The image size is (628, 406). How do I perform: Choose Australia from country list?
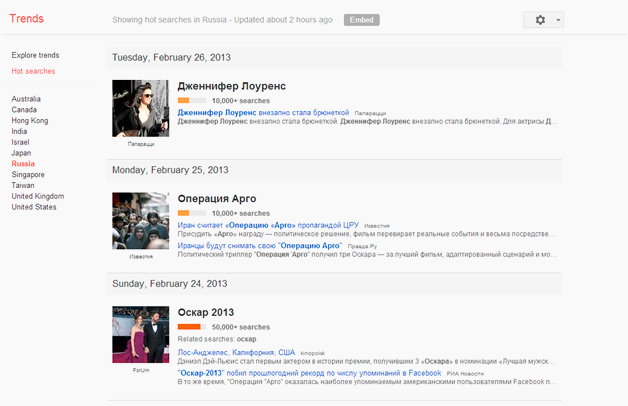coord(26,99)
